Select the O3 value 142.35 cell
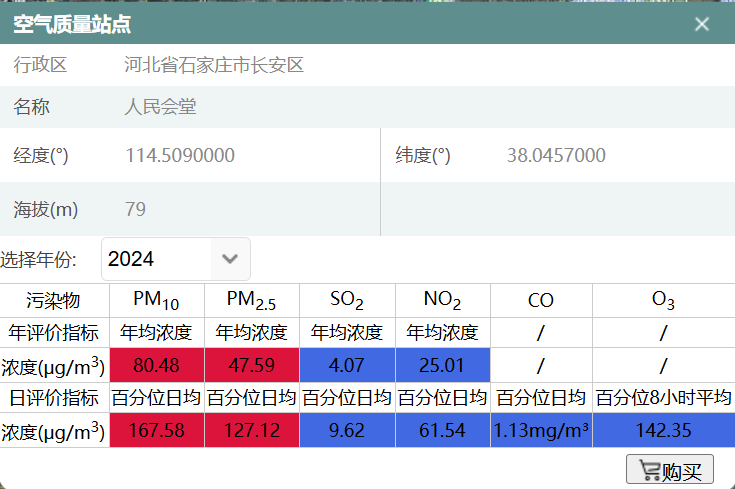Viewport: 735px width, 489px height. pyautogui.click(x=663, y=431)
